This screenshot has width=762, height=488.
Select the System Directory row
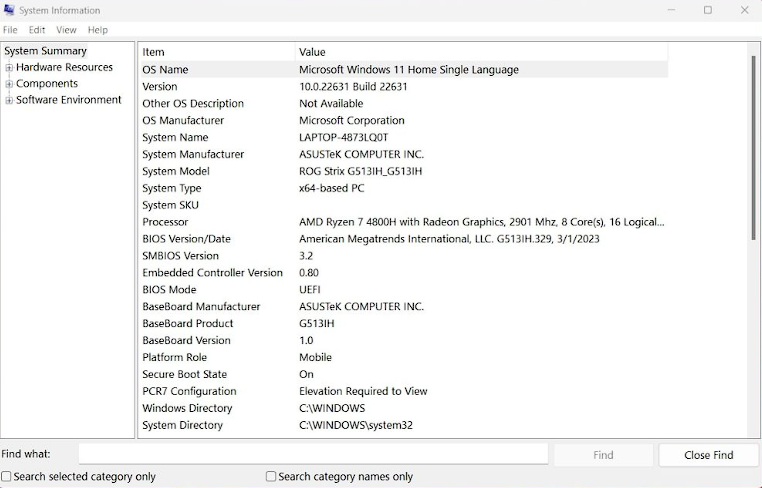click(404, 425)
